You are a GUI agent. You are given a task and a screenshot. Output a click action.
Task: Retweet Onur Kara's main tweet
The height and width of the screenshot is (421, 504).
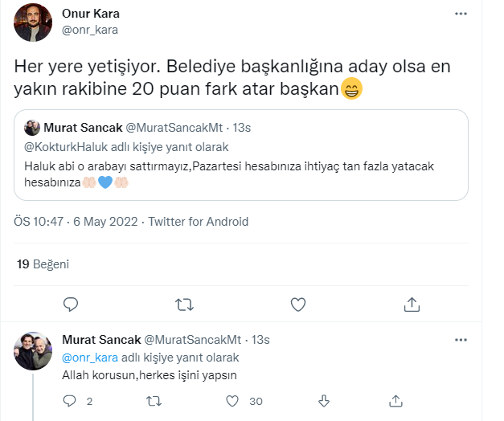(x=184, y=304)
